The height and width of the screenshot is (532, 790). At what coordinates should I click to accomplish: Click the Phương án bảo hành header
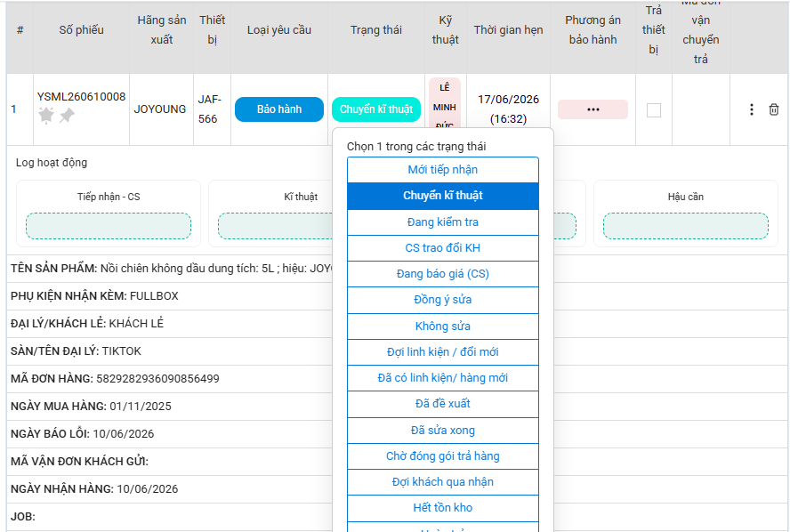pyautogui.click(x=592, y=30)
